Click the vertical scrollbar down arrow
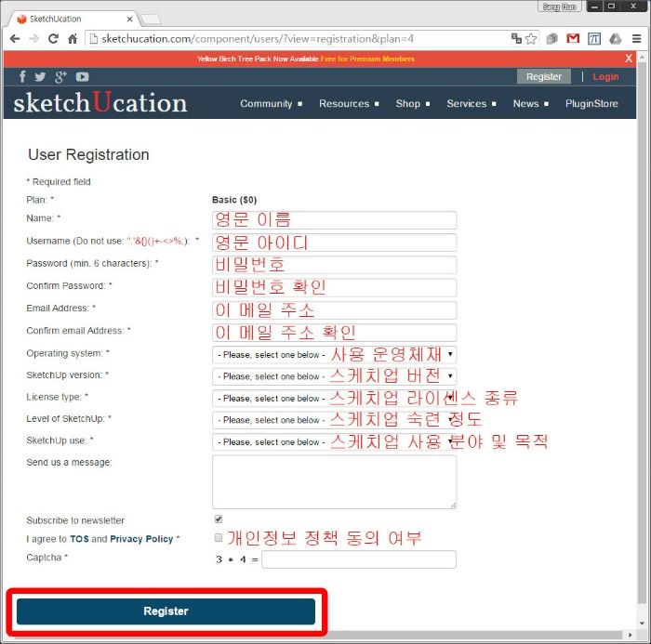 pyautogui.click(x=643, y=624)
